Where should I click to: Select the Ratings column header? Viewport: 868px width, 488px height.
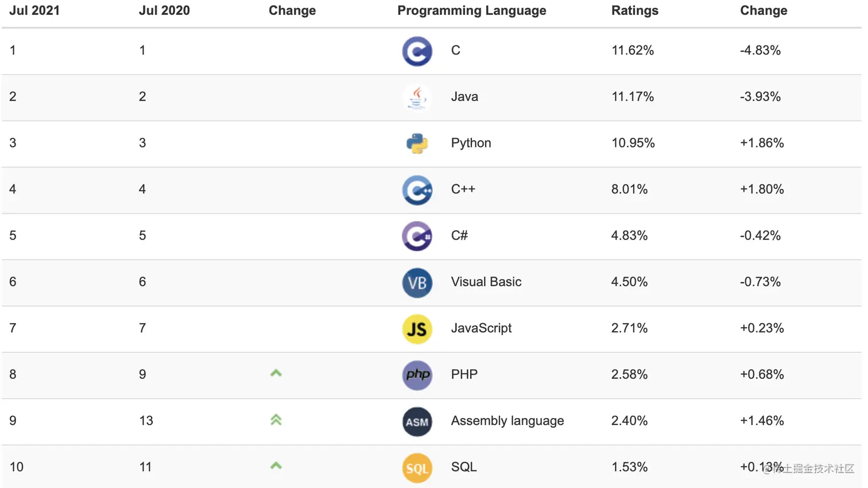pyautogui.click(x=634, y=11)
